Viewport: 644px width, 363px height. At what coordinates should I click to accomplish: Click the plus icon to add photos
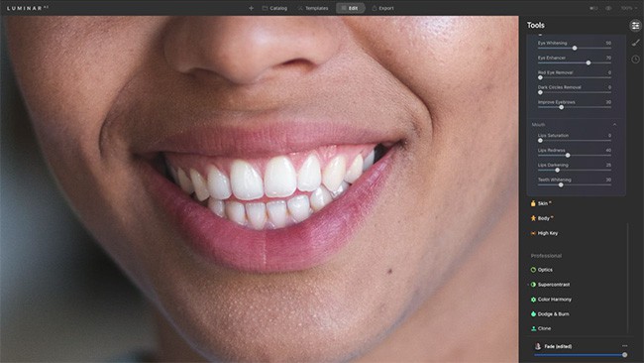click(x=251, y=8)
